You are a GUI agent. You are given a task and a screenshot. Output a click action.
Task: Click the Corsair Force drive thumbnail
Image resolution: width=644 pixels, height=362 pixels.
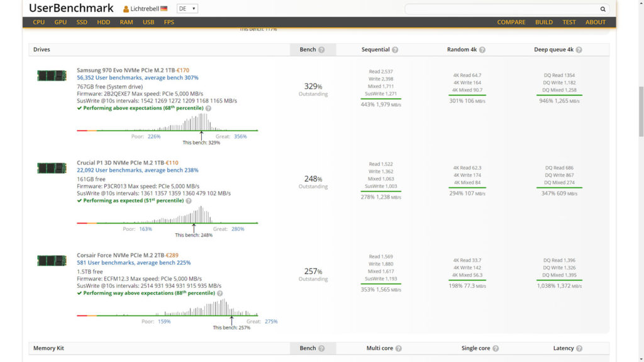pyautogui.click(x=52, y=261)
